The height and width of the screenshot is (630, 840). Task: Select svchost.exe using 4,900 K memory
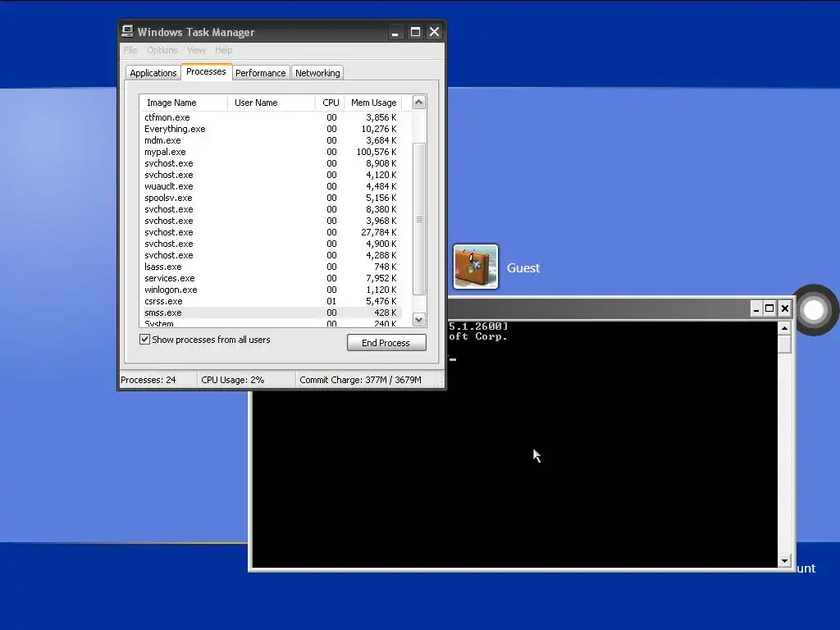coord(271,244)
